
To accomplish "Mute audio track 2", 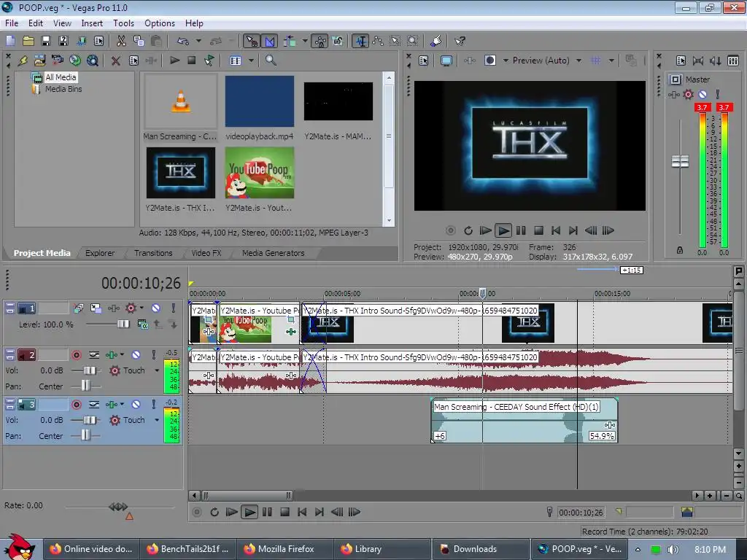I will click(x=136, y=355).
